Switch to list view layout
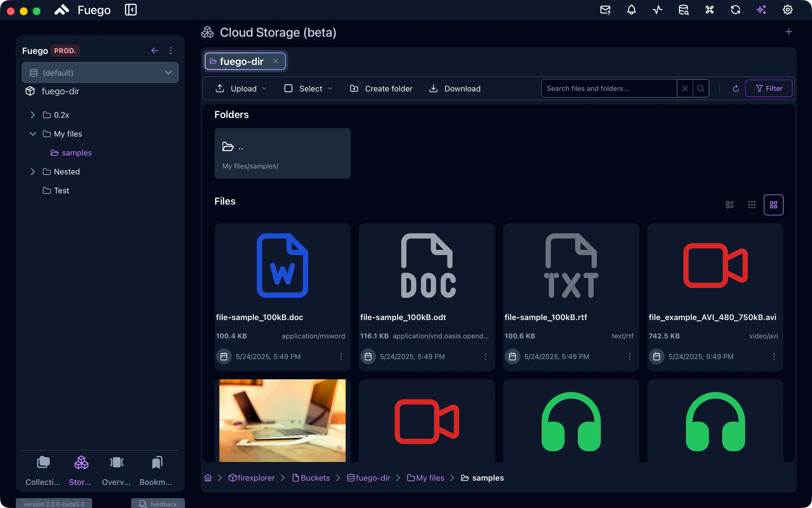Image resolution: width=812 pixels, height=508 pixels. click(730, 205)
